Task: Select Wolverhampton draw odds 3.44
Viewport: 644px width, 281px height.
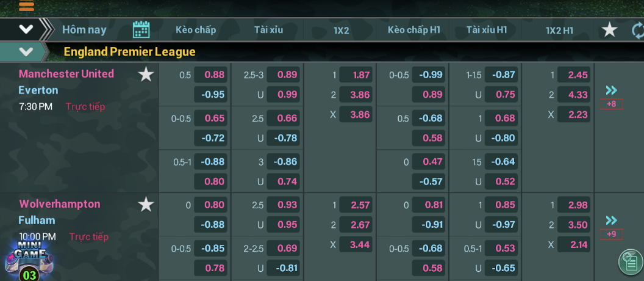Action: pyautogui.click(x=356, y=245)
